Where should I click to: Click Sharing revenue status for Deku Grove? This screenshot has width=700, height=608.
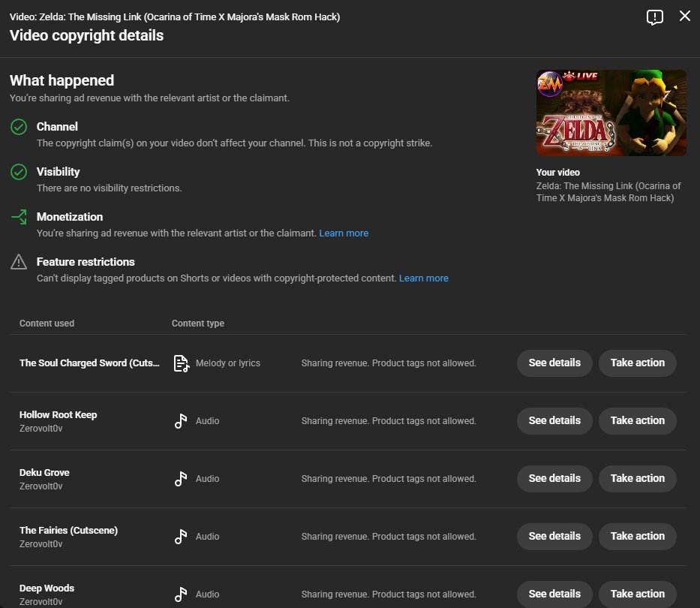click(x=389, y=478)
